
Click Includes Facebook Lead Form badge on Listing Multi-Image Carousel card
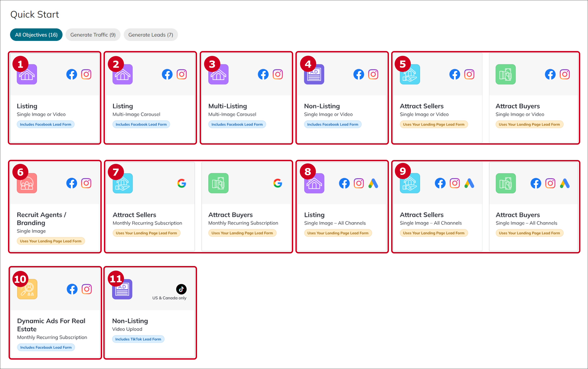coord(141,124)
